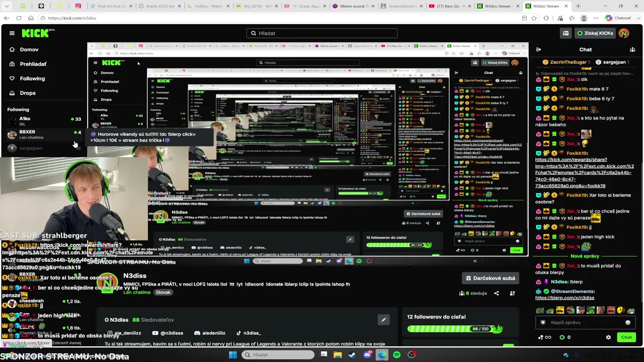This screenshot has height=362, width=644.
Task: Switch to the Bass Go YouTube tab
Action: point(451,6)
